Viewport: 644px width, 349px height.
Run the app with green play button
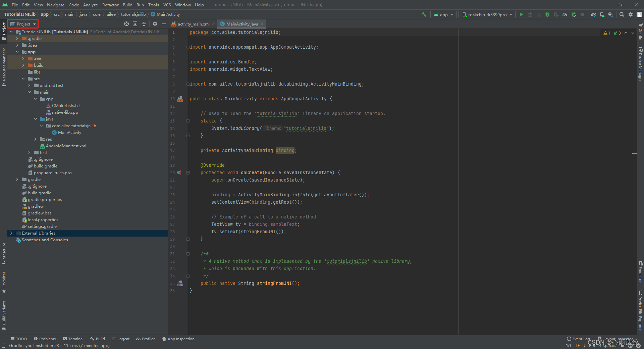[521, 14]
